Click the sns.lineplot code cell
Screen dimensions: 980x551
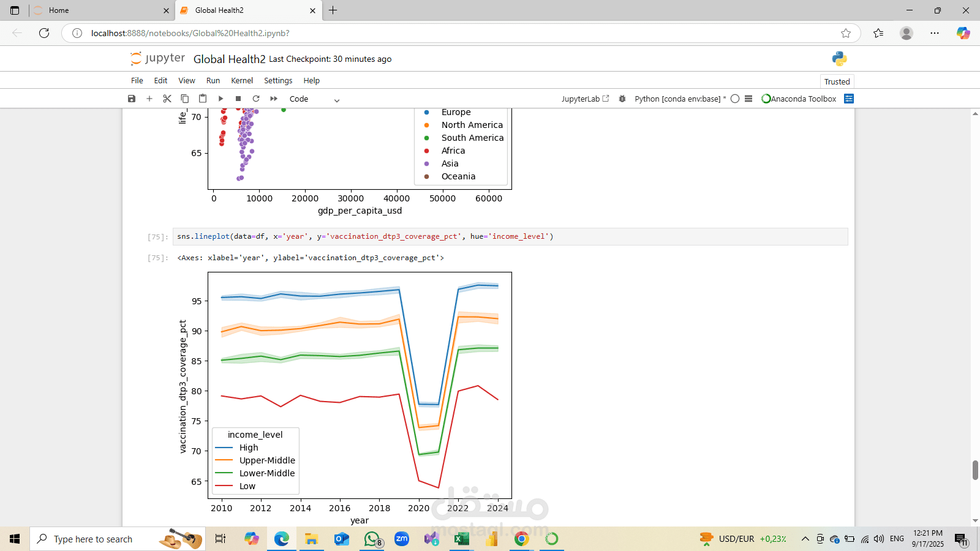coord(510,236)
